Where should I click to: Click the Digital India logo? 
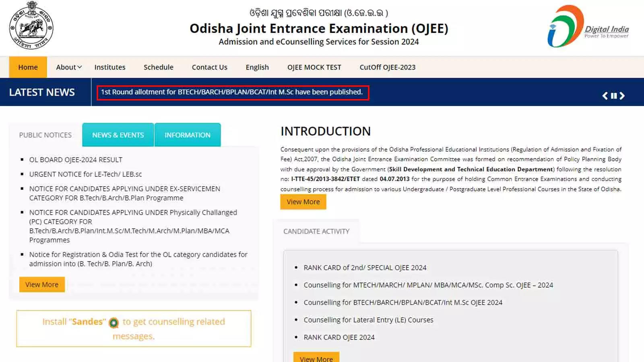pos(588,26)
